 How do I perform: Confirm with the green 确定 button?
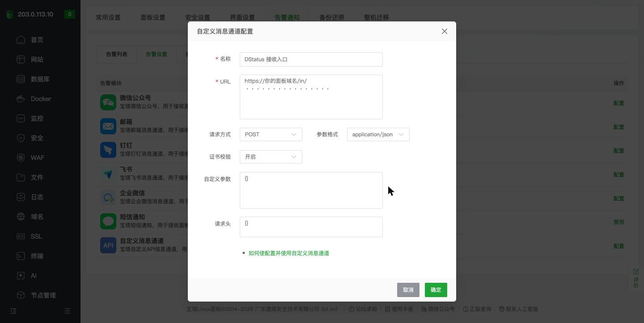click(436, 290)
